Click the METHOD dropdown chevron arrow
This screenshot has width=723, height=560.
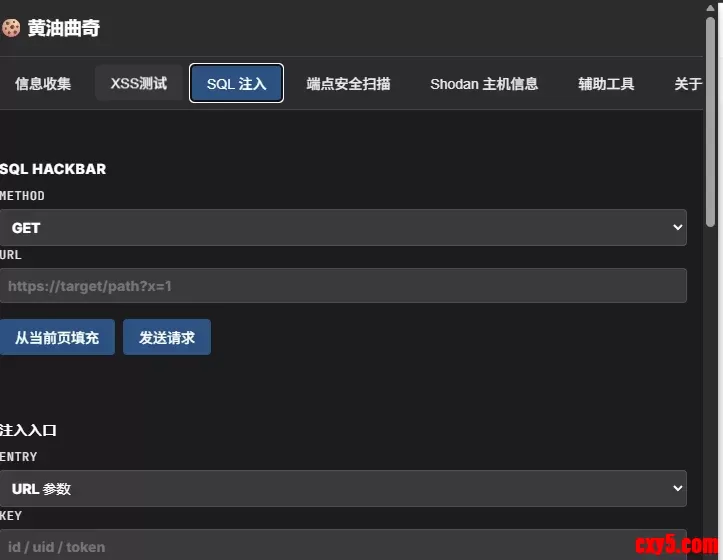677,227
